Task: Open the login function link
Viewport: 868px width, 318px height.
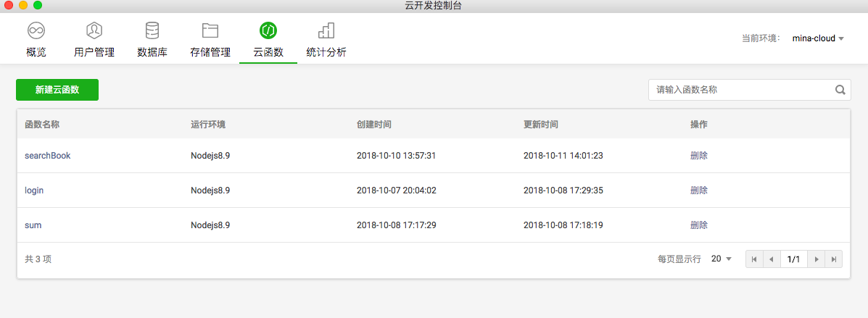Action: [x=35, y=191]
